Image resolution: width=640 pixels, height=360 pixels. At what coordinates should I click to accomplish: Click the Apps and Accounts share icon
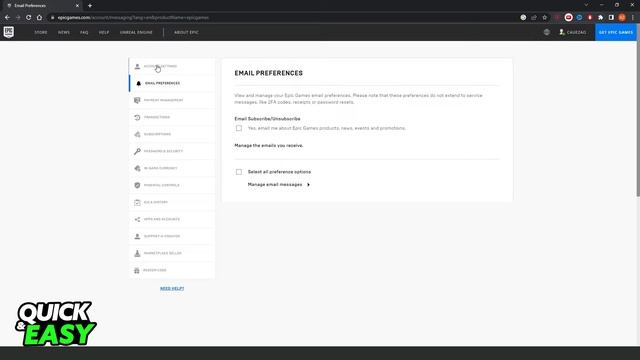[x=137, y=220]
